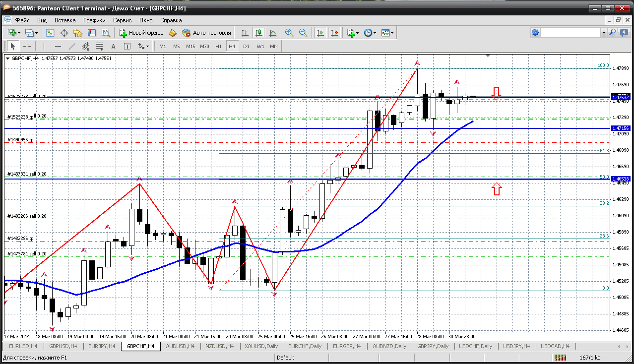Open the Strategy Tester icon
This screenshot has height=364, width=634.
[106, 33]
